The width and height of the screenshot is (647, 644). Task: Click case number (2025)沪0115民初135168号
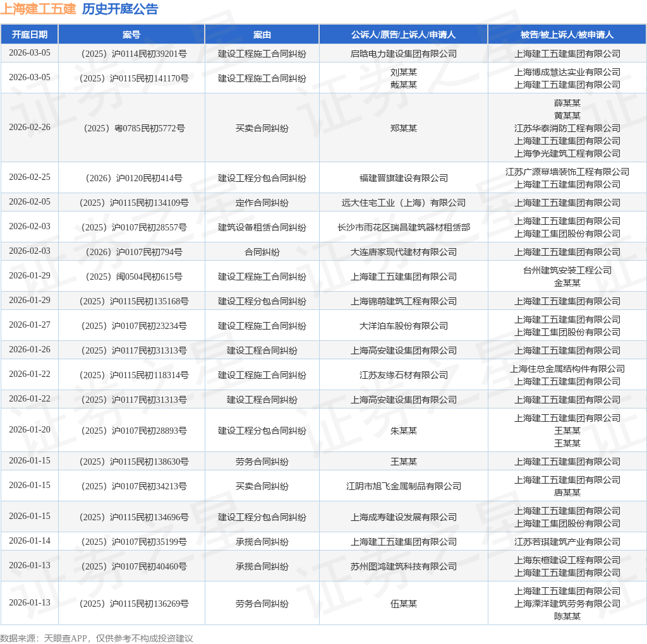coord(134,301)
